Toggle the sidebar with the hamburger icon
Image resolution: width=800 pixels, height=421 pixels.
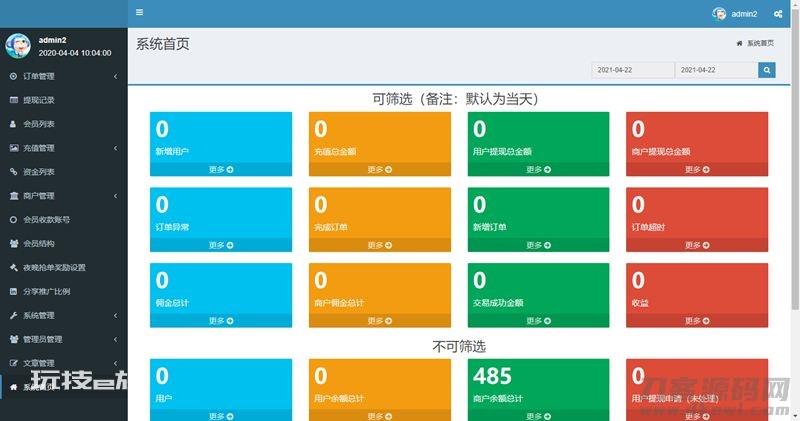coord(139,12)
